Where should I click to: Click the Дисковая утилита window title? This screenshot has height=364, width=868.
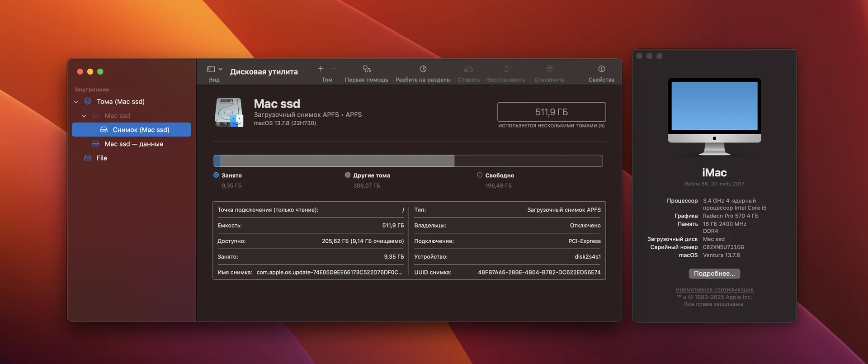point(264,71)
